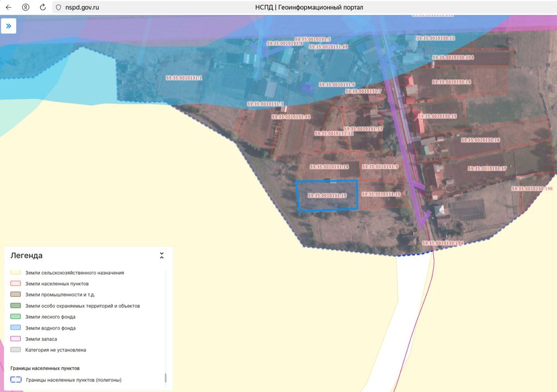Image resolution: width=557 pixels, height=392 pixels.
Task: Click parcel label 59:35:0010131:6
Action: tap(337, 85)
